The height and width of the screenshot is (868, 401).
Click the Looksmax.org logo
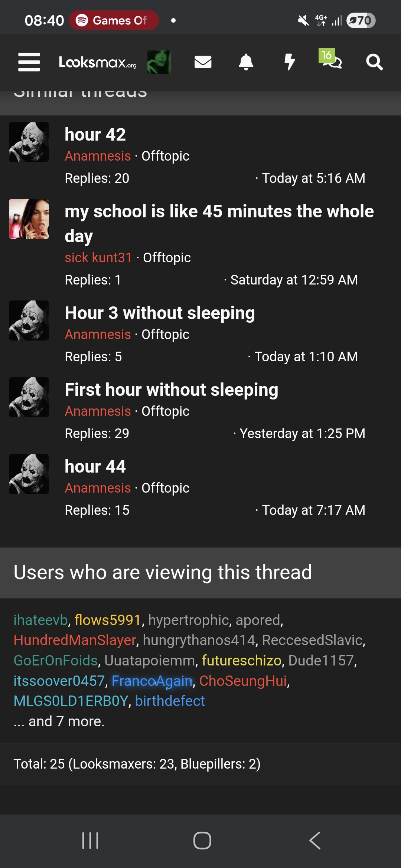coord(97,62)
